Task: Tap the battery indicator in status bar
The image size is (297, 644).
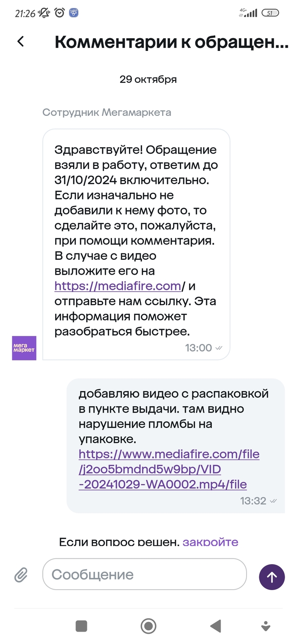Action: coord(270,13)
